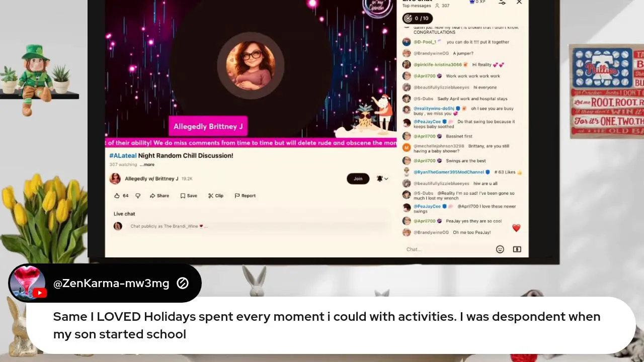
Task: Open the emoji picker in live chat
Action: (500, 249)
